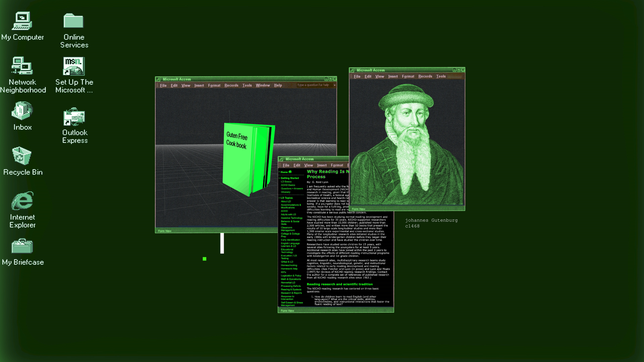Open File menu in cookbook window

click(163, 85)
